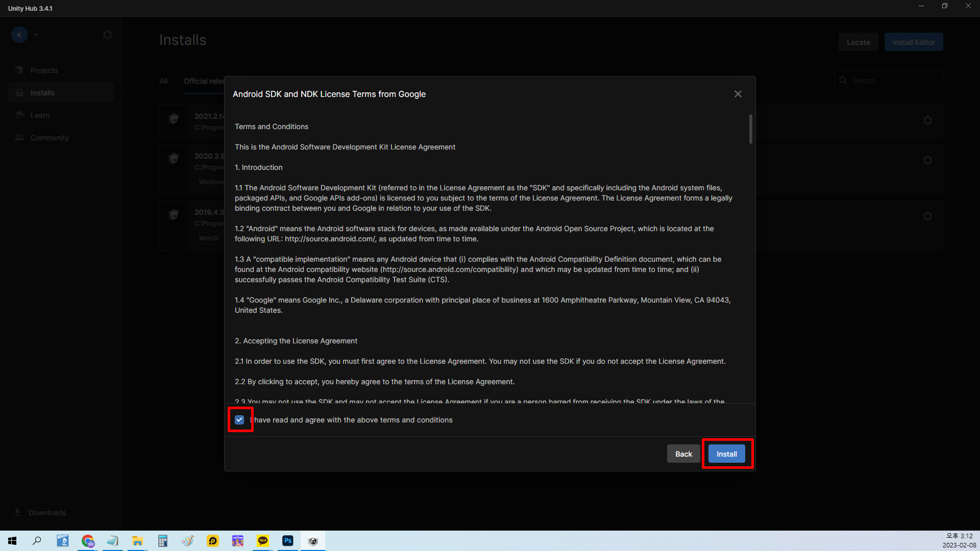Click the Chrome taskbar icon
The image size is (980, 551).
[x=88, y=541]
